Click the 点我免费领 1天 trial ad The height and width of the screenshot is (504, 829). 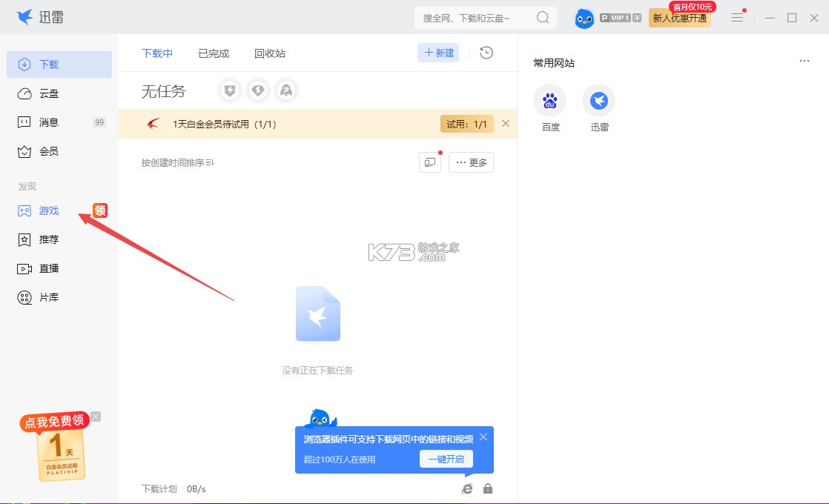tap(56, 448)
